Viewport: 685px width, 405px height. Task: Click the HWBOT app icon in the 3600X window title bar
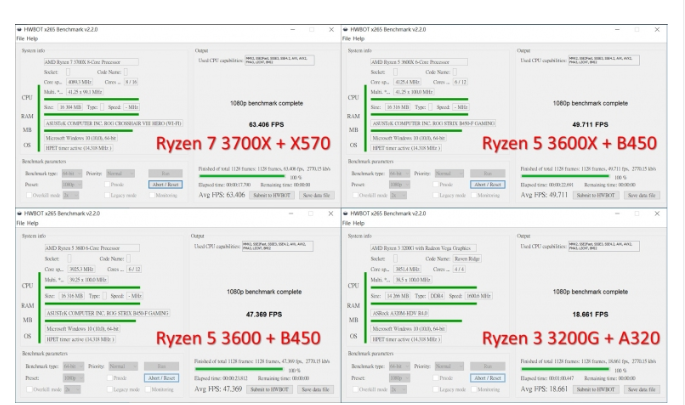click(346, 30)
